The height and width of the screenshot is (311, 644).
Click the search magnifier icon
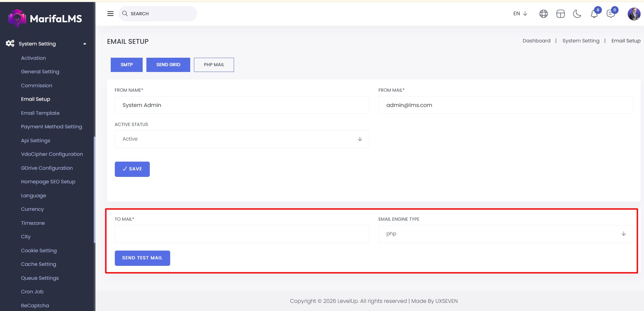(x=125, y=14)
